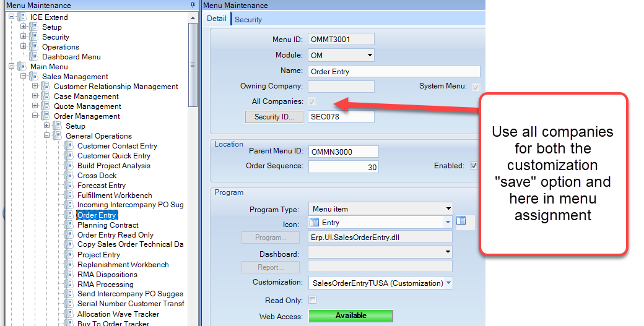
Task: Click the Order Sequence field
Action: (343, 167)
